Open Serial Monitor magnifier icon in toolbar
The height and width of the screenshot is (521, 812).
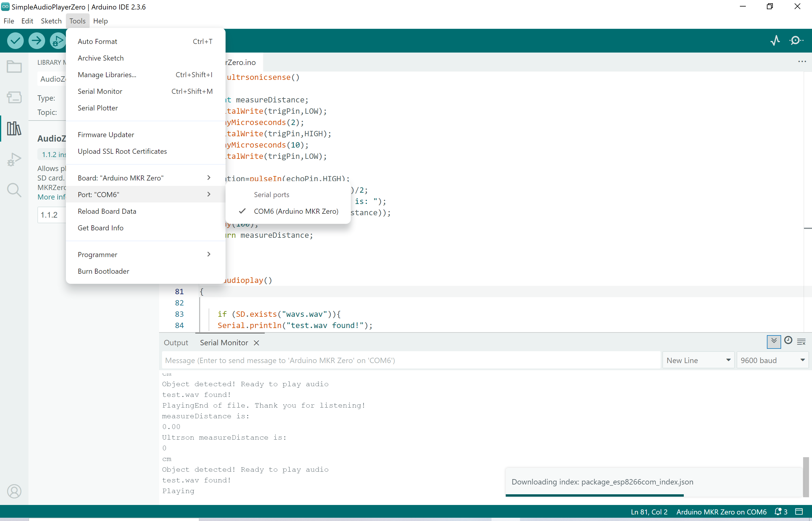[x=796, y=41]
